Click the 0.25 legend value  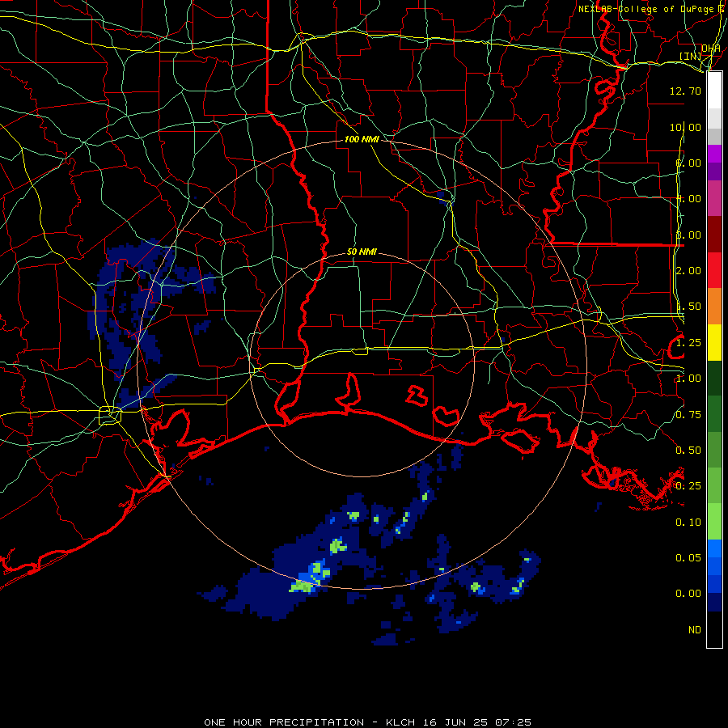coord(688,486)
